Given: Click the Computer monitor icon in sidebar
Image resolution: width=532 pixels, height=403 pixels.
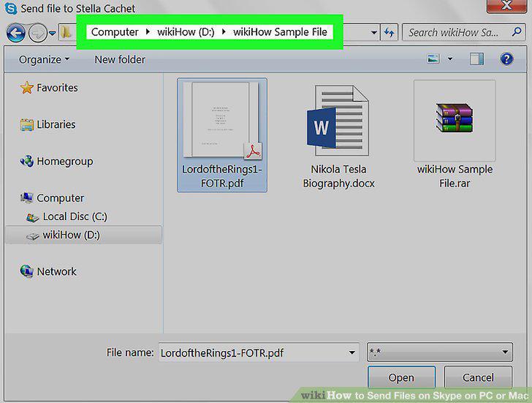Looking at the screenshot, I should click(x=27, y=197).
